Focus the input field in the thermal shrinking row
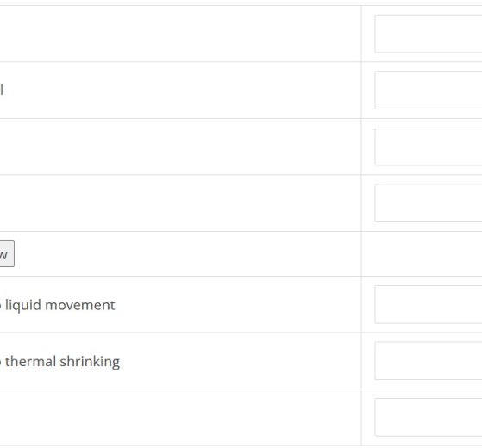482x448 pixels. 429,361
